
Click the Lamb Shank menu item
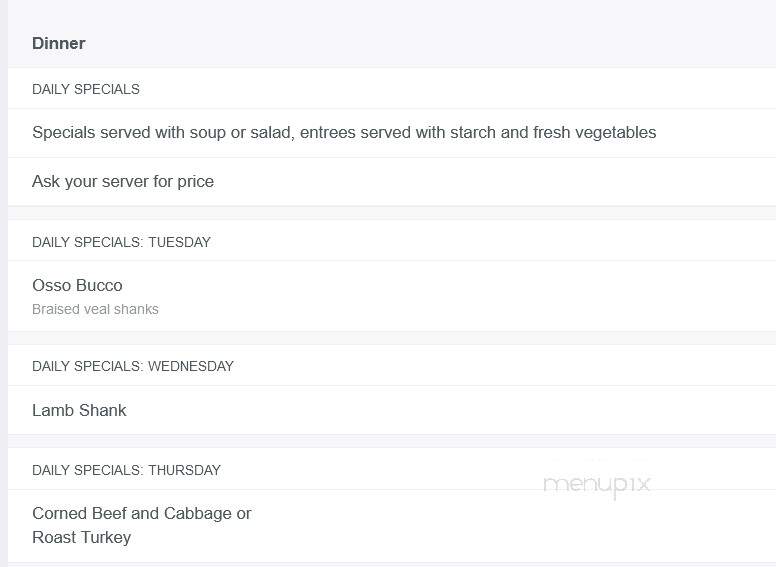tap(79, 410)
